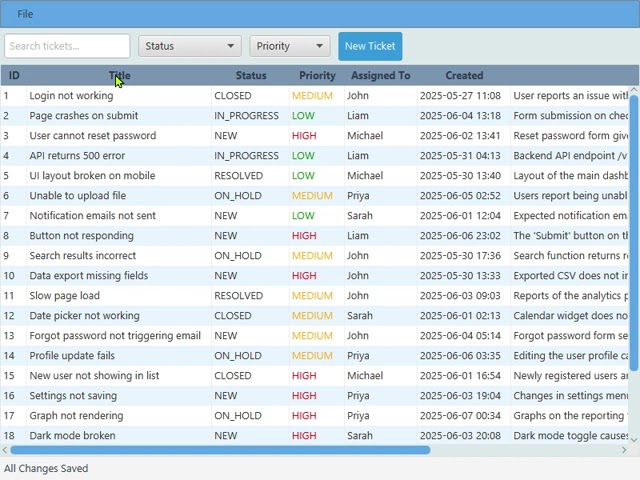This screenshot has width=640, height=480.
Task: Select 'Dark mode broken' title
Action: 72,436
